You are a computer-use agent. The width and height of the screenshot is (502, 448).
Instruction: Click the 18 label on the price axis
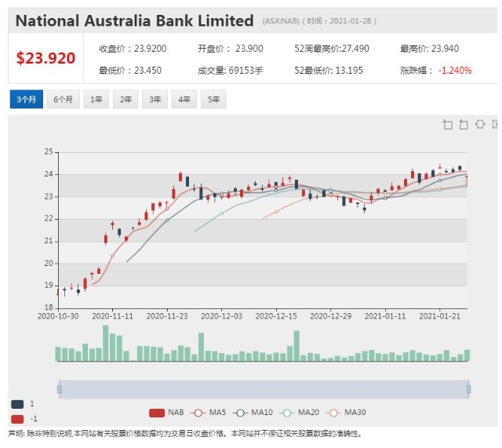click(49, 308)
